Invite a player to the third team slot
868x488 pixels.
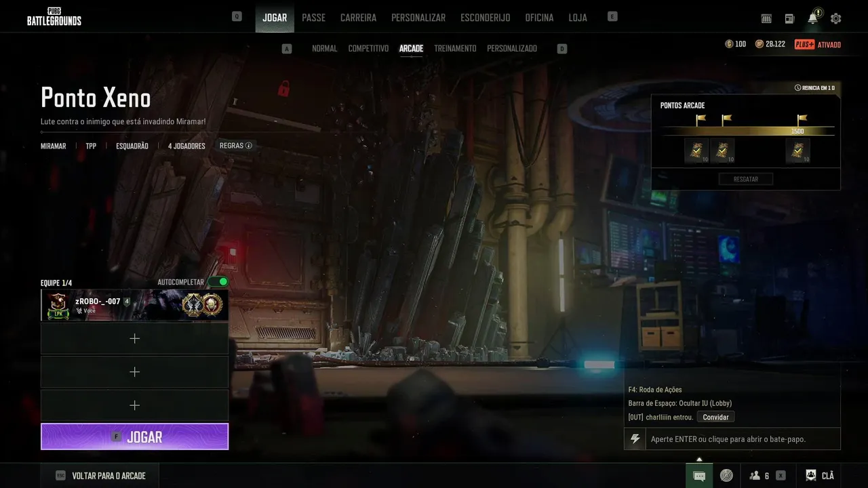click(134, 371)
